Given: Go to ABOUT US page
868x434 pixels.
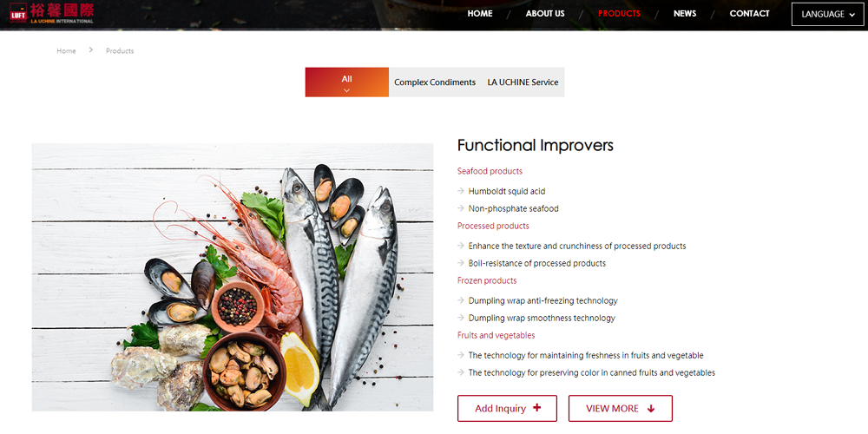Looking at the screenshot, I should [545, 14].
